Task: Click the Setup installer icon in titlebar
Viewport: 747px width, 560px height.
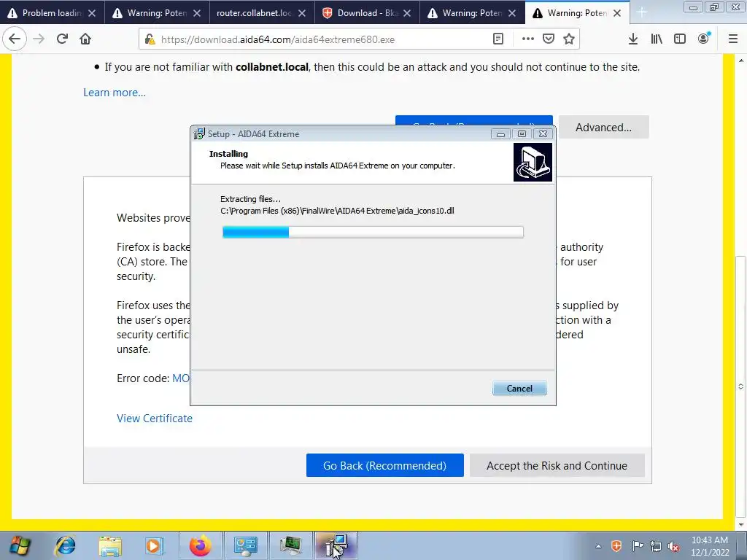Action: tap(199, 134)
